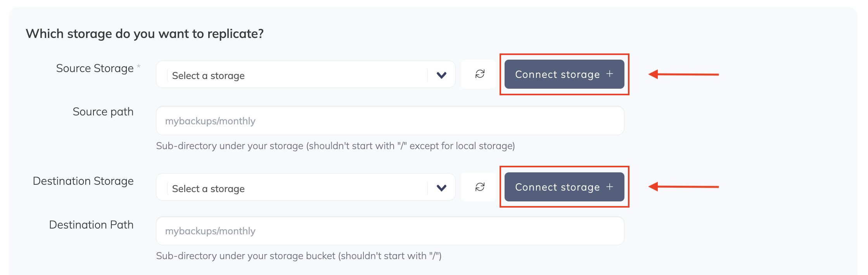Click the plus icon on destination Connect storage
Image resolution: width=868 pixels, height=275 pixels.
pos(610,187)
